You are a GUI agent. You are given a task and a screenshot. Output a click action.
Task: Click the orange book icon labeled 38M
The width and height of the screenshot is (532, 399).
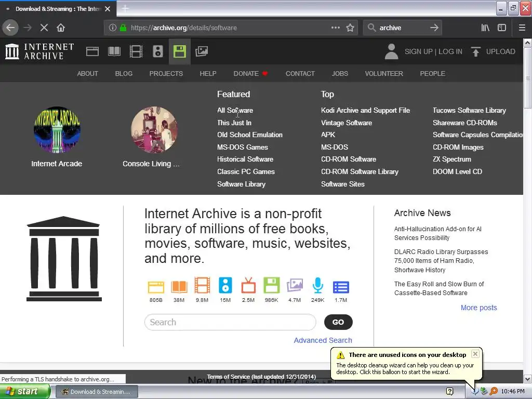(179, 287)
